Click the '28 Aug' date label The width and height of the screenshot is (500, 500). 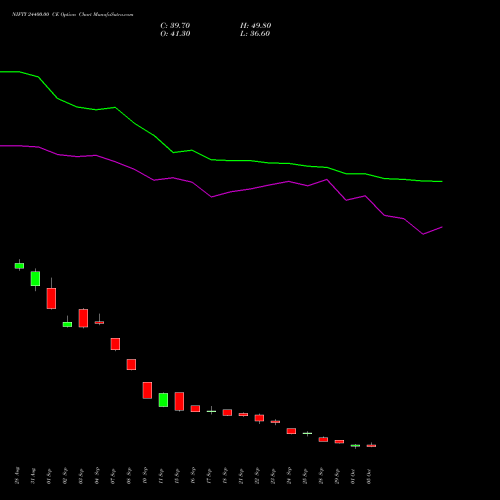17,476
